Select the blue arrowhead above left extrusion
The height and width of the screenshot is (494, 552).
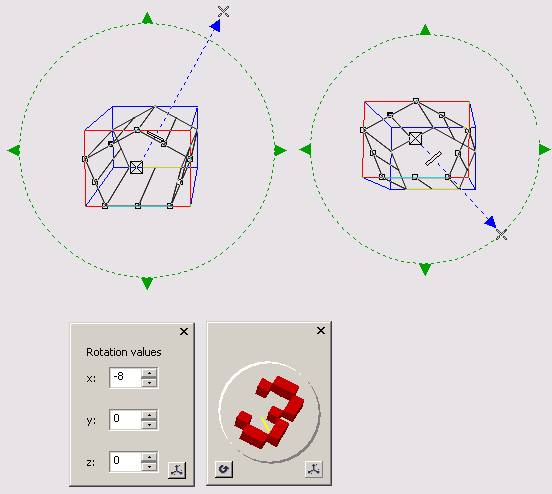click(215, 25)
